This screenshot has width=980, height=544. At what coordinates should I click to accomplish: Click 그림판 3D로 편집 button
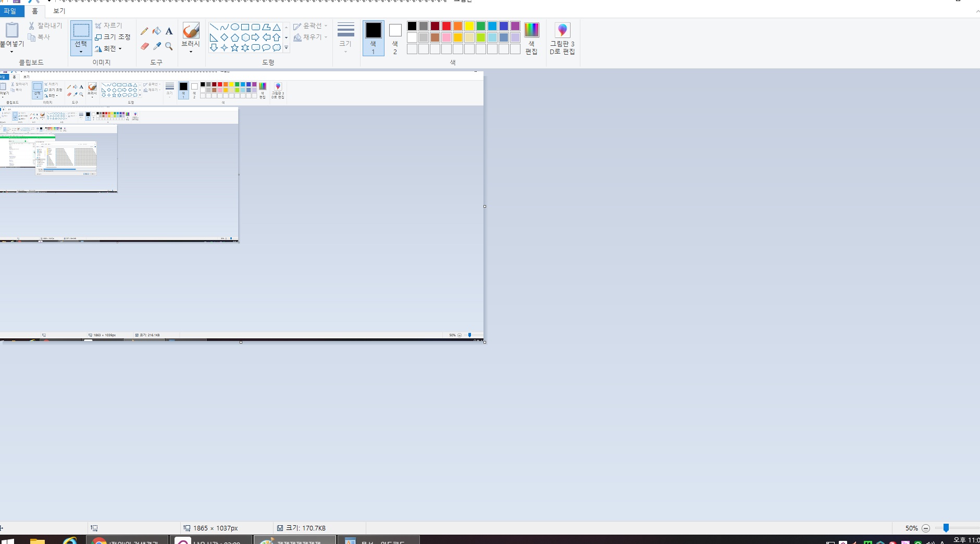(562, 38)
